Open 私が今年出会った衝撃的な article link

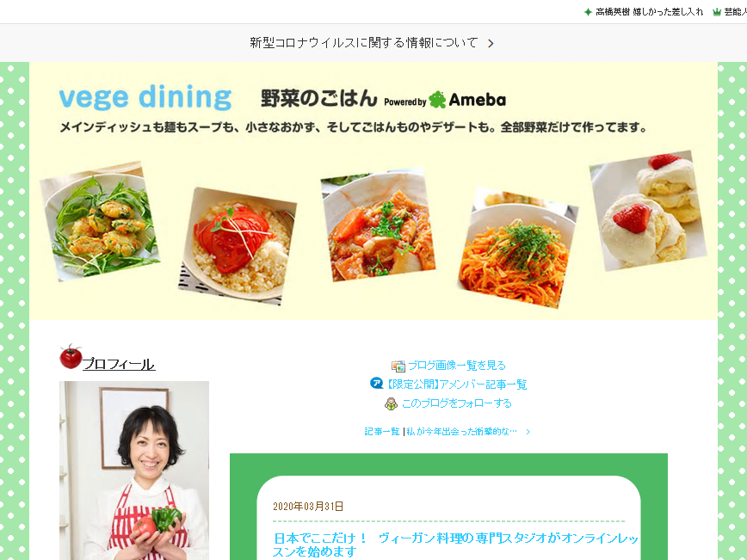click(461, 432)
